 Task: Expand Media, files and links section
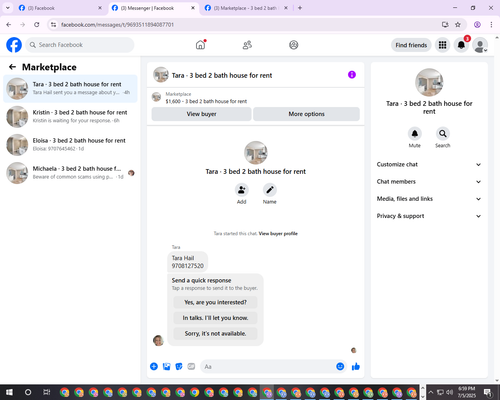coord(429,199)
